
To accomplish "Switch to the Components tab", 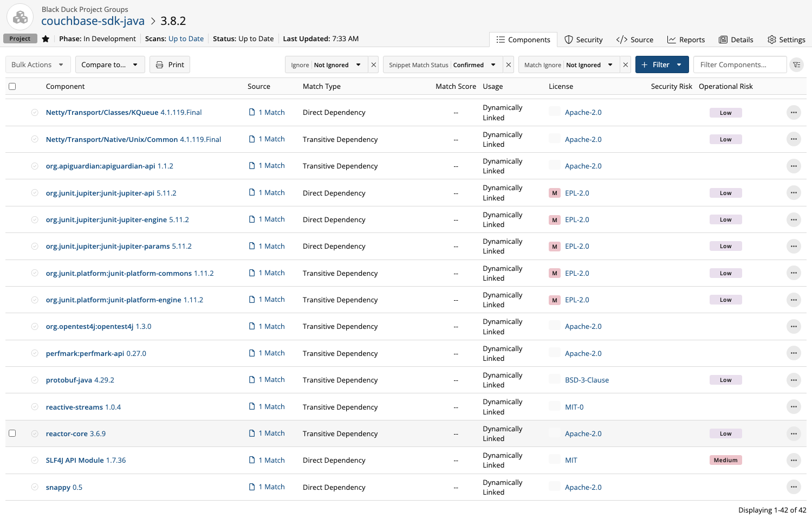I will [523, 40].
